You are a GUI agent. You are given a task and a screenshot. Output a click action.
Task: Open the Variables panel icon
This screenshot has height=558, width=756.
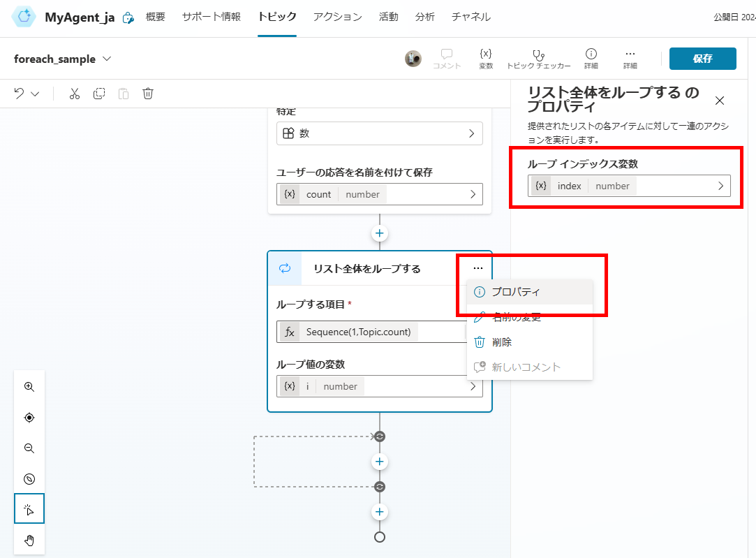486,59
